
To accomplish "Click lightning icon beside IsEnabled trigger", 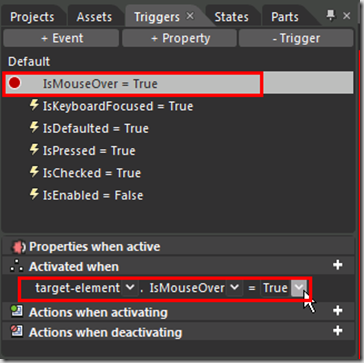I will coord(34,195).
